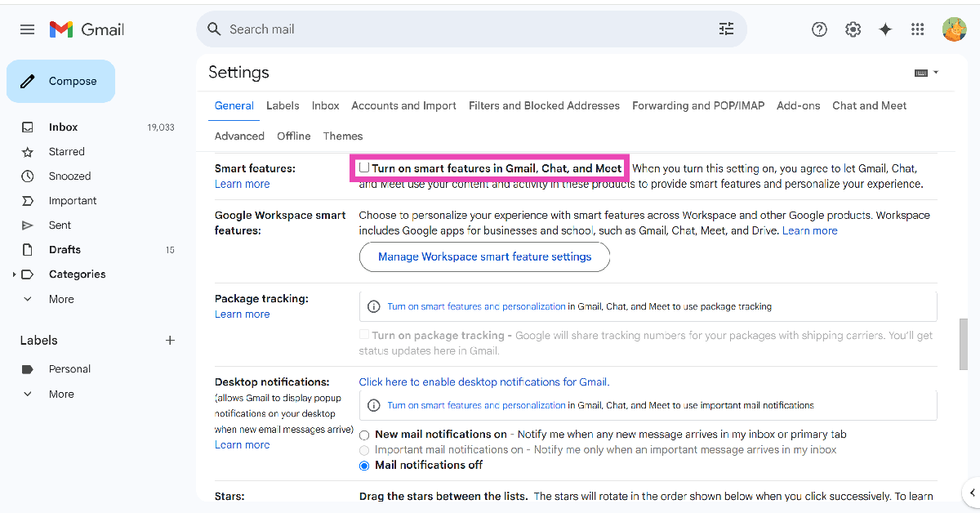This screenshot has width=980, height=513.
Task: Select Mail notifications off
Action: [x=364, y=466]
